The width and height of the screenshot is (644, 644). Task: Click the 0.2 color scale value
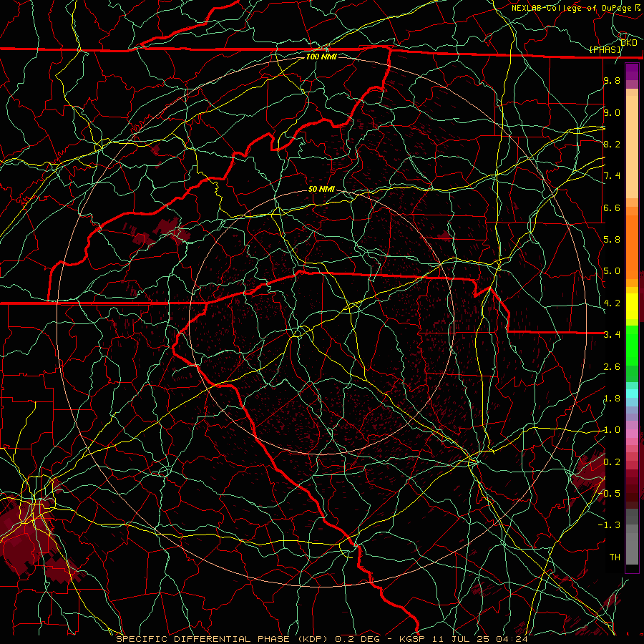[x=612, y=462]
